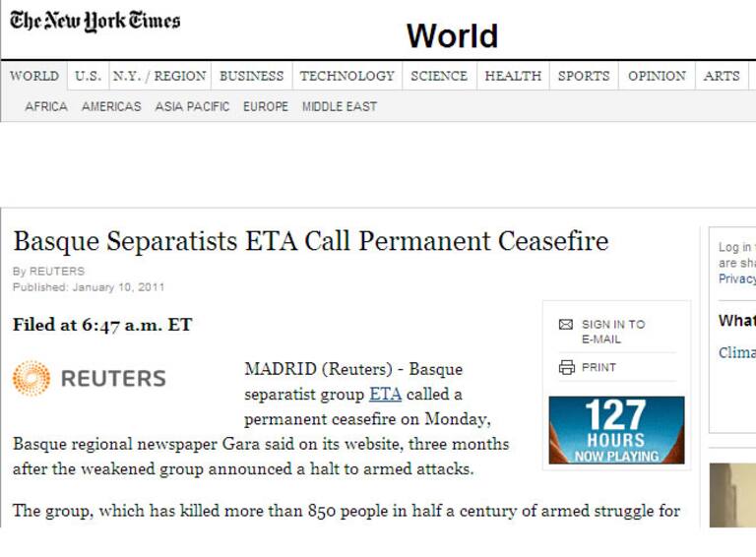Click Sign In to E-Mail link
This screenshot has width=756, height=557.
point(613,332)
